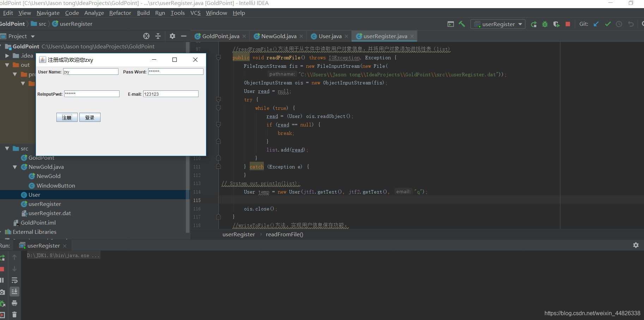Switch to User.java editor tab
Image resolution: width=644 pixels, height=320 pixels.
tap(330, 36)
